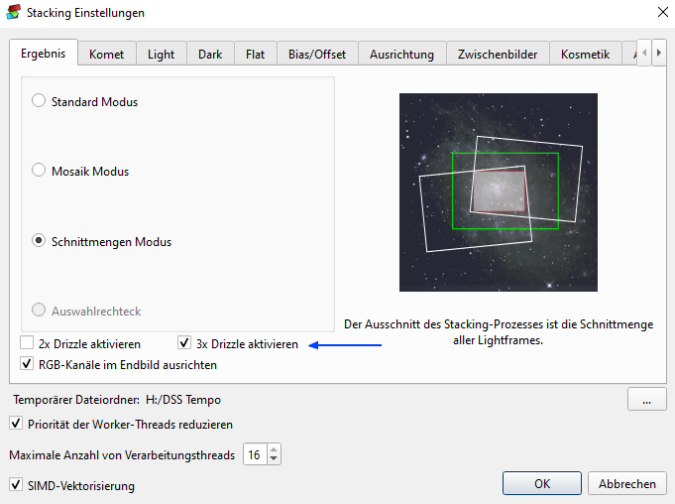Increase the maximum processing threads value
This screenshot has width=675, height=504.
point(274,450)
